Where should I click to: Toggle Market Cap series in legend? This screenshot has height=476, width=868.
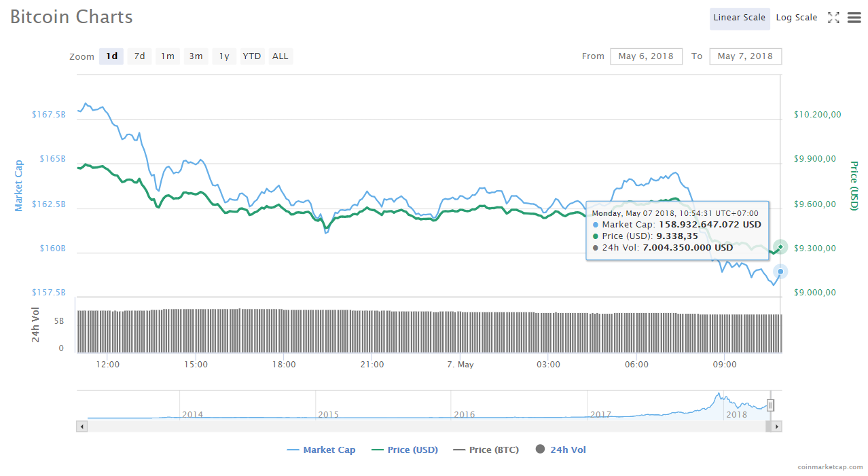click(321, 450)
